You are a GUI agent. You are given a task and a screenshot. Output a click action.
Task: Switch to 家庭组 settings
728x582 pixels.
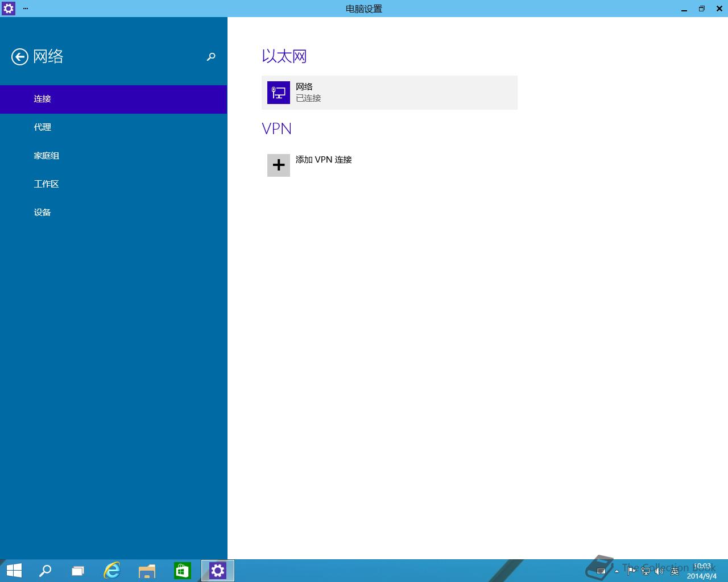[x=114, y=156]
